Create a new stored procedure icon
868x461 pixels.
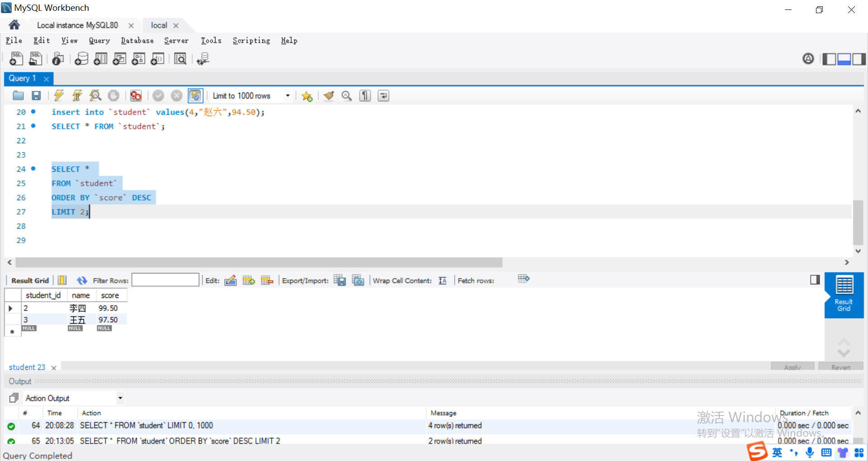(138, 59)
